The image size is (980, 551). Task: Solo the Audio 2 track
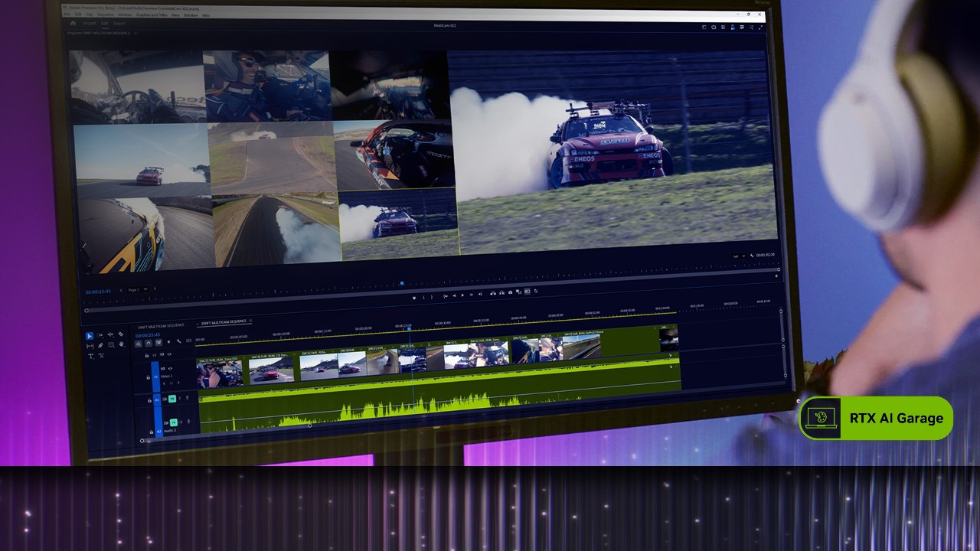181,422
